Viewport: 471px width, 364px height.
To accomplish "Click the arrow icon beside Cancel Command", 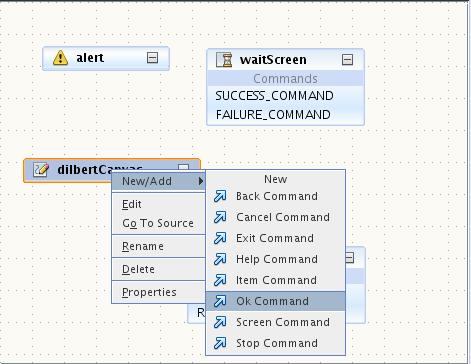I will tap(220, 217).
